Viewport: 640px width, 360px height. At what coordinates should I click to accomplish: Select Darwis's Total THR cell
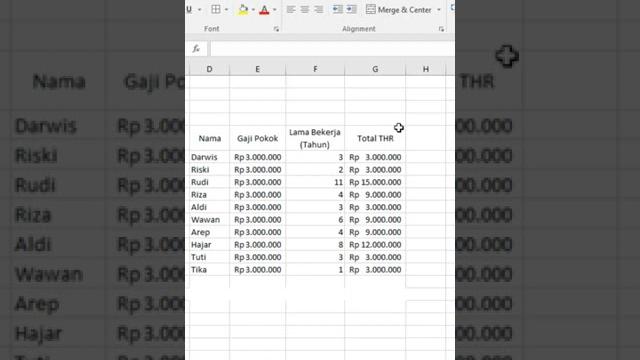pyautogui.click(x=375, y=157)
